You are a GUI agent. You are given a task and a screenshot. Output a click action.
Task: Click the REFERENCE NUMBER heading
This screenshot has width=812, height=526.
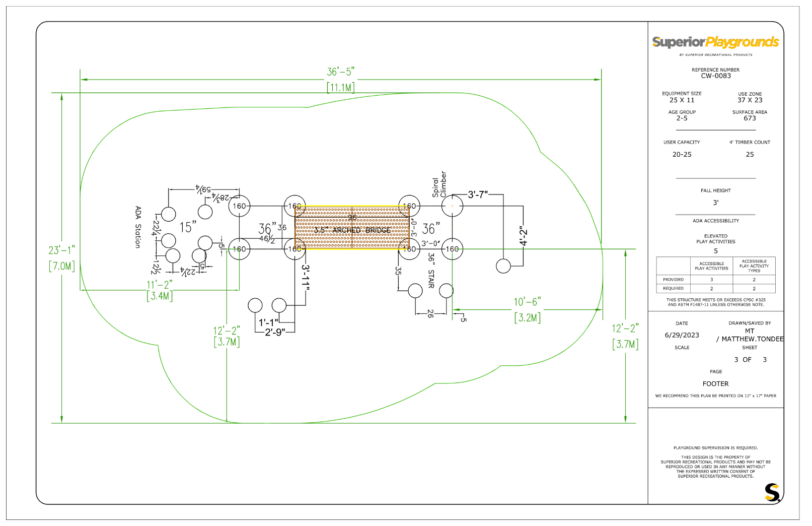tap(715, 70)
